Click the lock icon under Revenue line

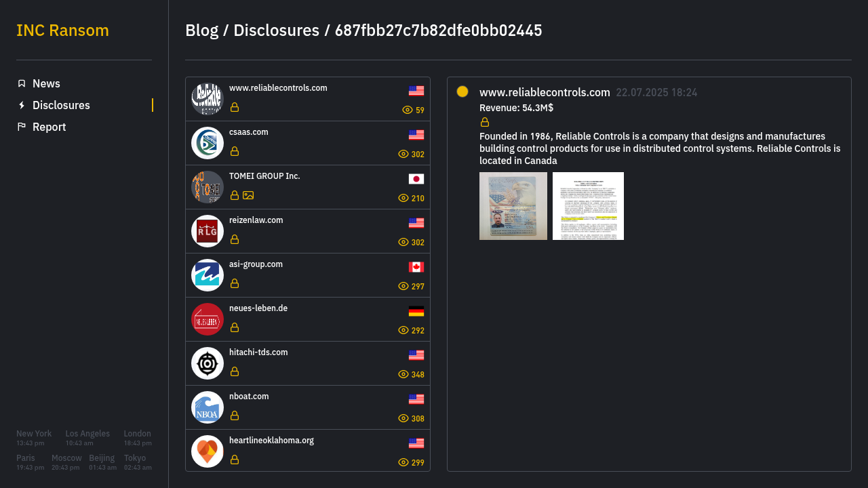coord(485,122)
